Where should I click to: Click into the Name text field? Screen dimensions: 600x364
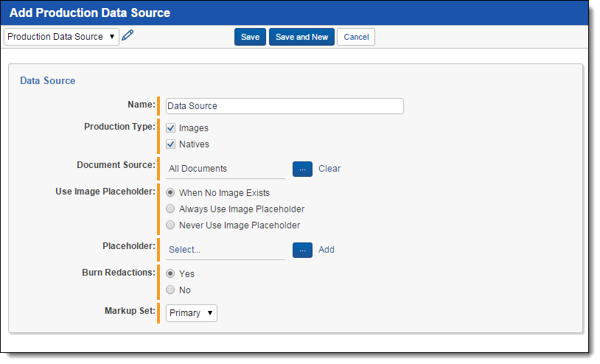(x=285, y=106)
